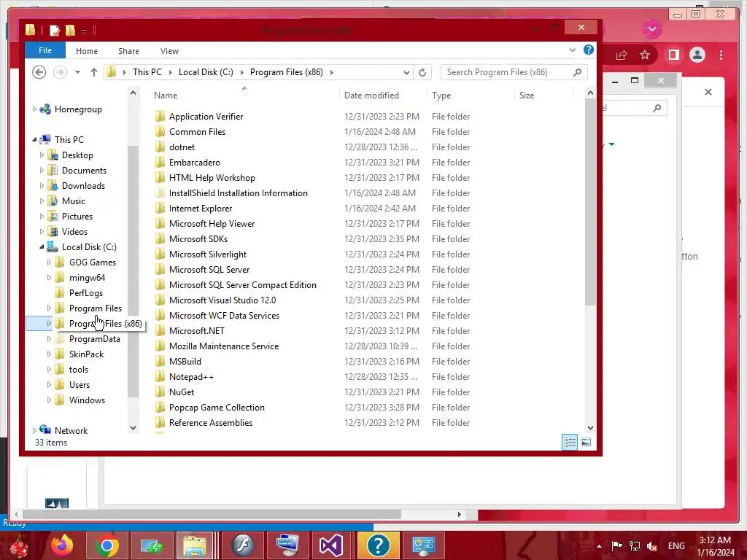Click Chrome share page icon
Viewport: 747px width, 560px height.
coord(622,55)
